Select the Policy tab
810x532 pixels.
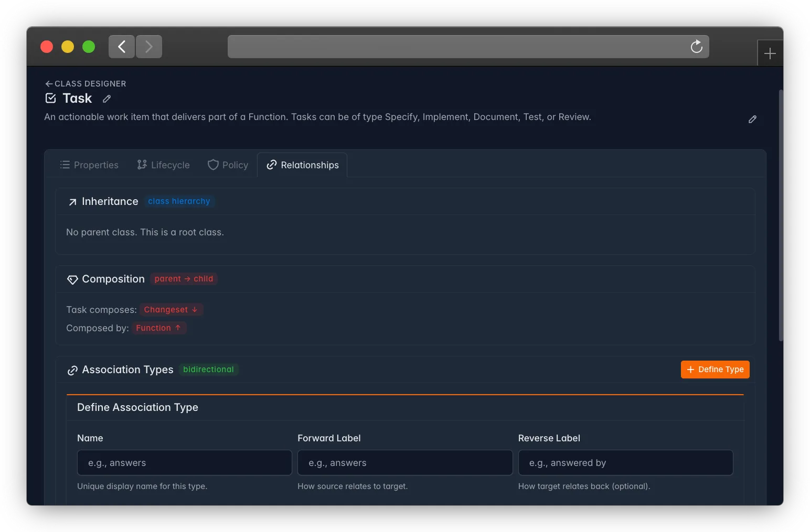(x=228, y=165)
